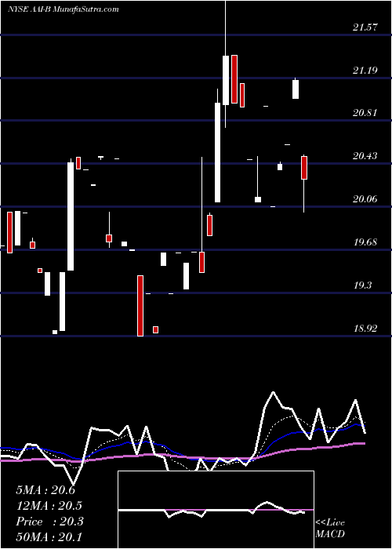This screenshot has width=392, height=549.
Task: Click the 21.57 price level label
Action: [x=365, y=27]
